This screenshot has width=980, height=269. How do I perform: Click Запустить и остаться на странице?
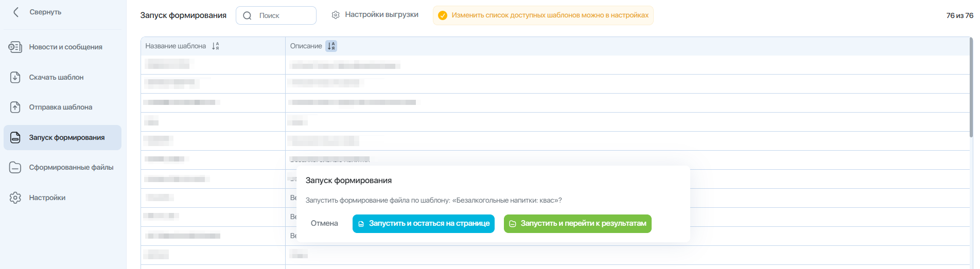click(x=424, y=224)
